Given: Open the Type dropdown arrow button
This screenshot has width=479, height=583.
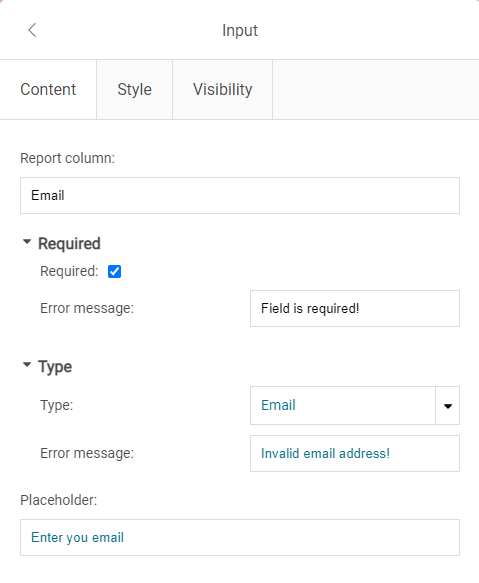Looking at the screenshot, I should coord(448,406).
